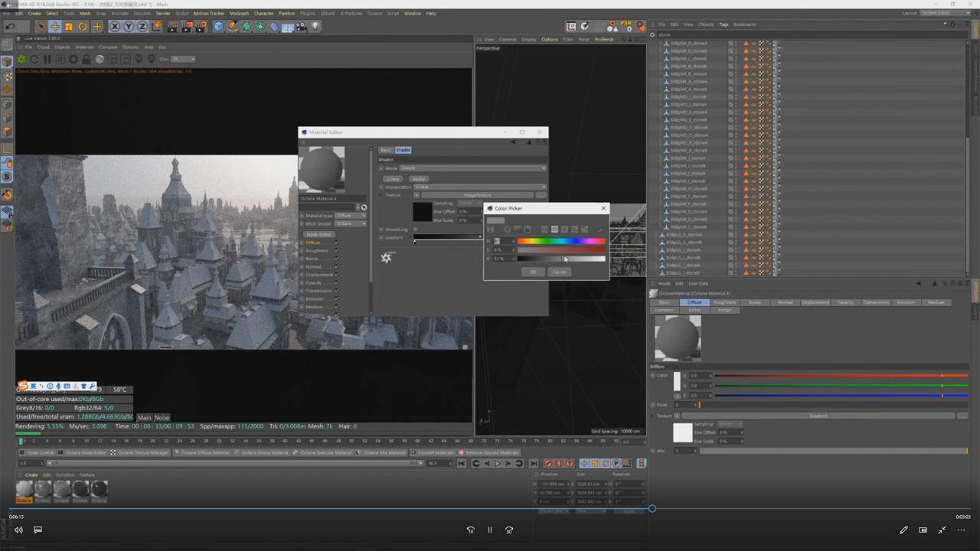Toggle the Bump channel checkbox
This screenshot has height=551, width=980.
coord(336,259)
